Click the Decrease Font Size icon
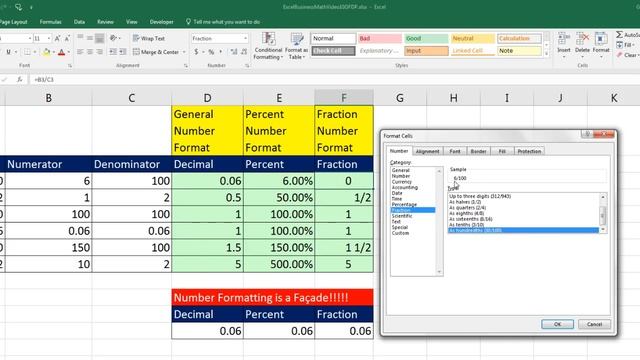640x360 pixels. [67, 38]
